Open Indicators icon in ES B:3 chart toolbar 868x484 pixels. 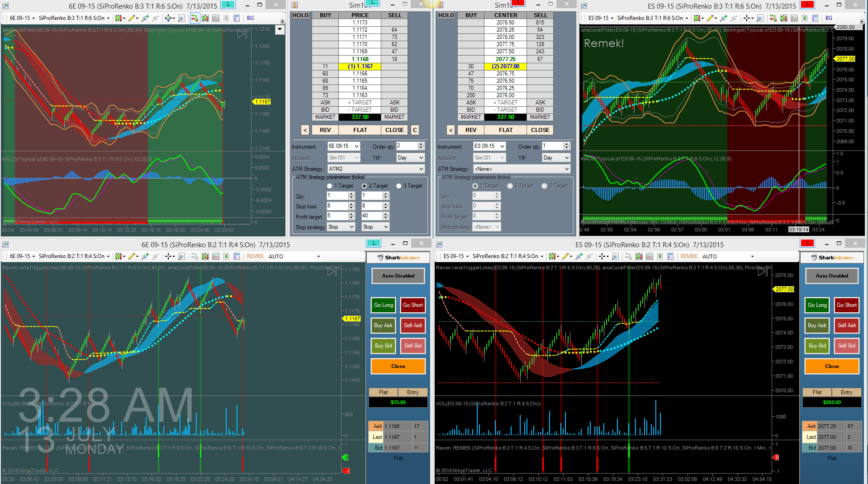point(794,18)
